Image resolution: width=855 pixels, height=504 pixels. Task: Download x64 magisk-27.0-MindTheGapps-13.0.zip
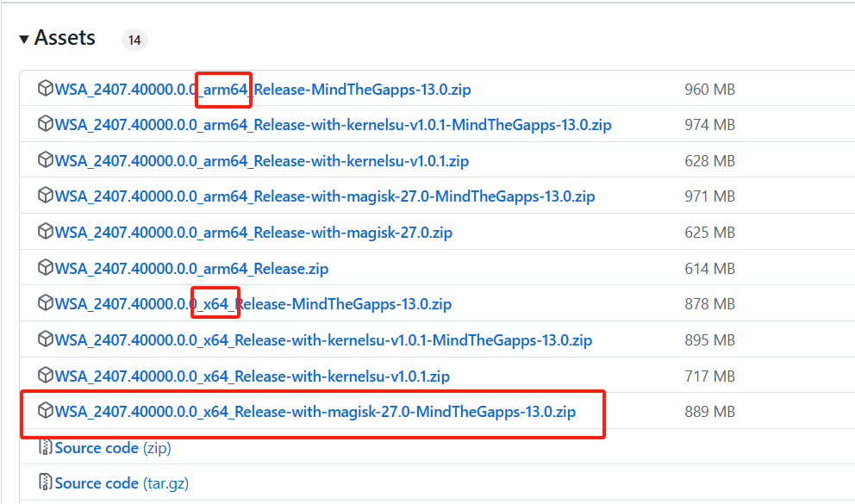(x=315, y=412)
